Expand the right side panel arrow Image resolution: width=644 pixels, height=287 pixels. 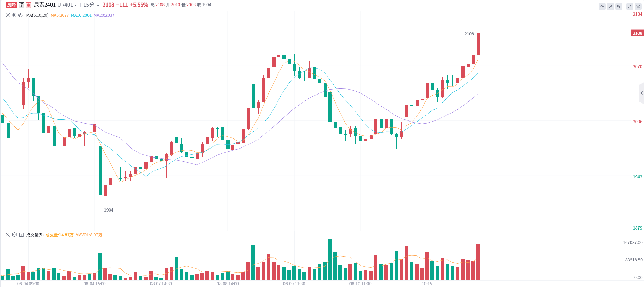tap(642, 93)
